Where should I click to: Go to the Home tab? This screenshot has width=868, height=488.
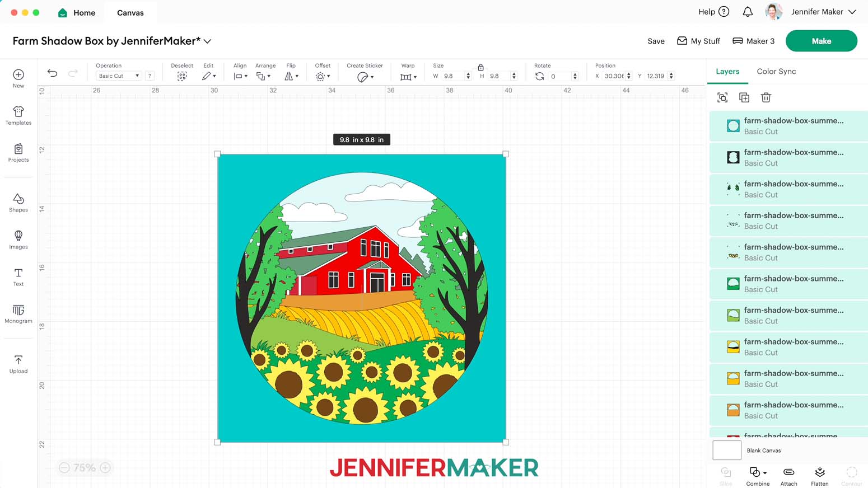click(77, 12)
